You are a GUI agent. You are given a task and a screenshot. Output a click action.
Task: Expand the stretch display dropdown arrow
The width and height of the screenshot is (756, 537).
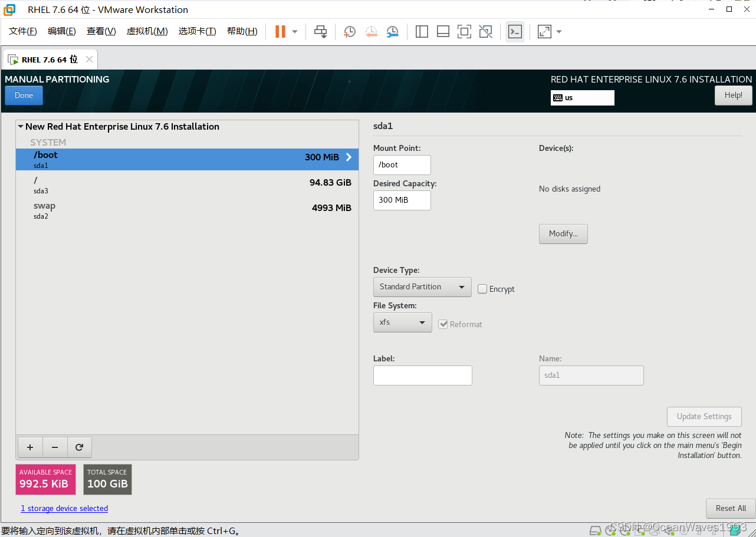[559, 31]
